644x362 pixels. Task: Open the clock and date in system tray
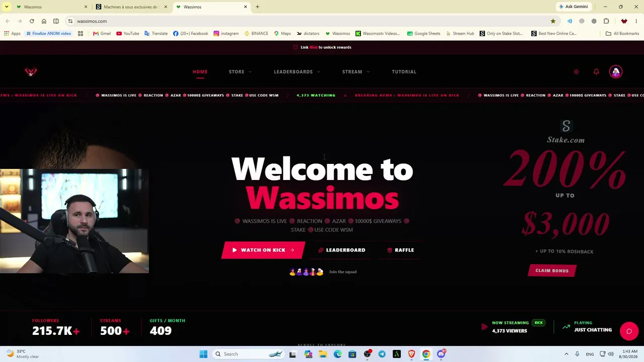pos(630,354)
